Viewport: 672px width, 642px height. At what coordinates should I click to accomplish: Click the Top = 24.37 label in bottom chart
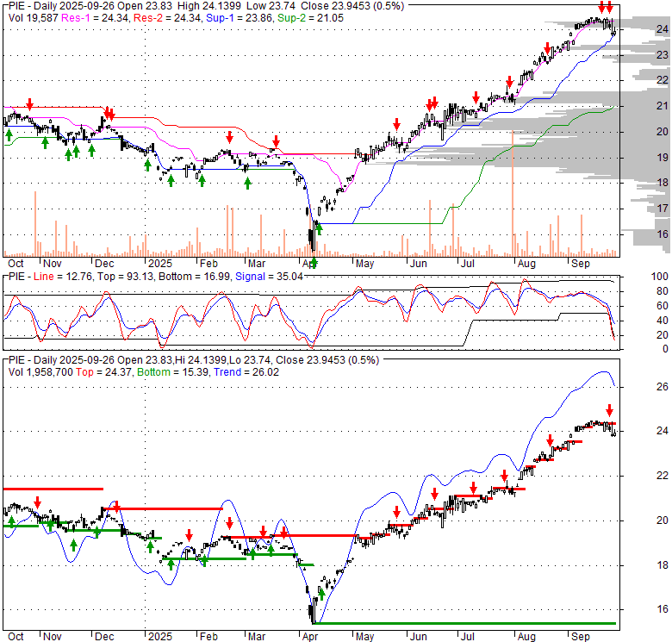pyautogui.click(x=103, y=372)
